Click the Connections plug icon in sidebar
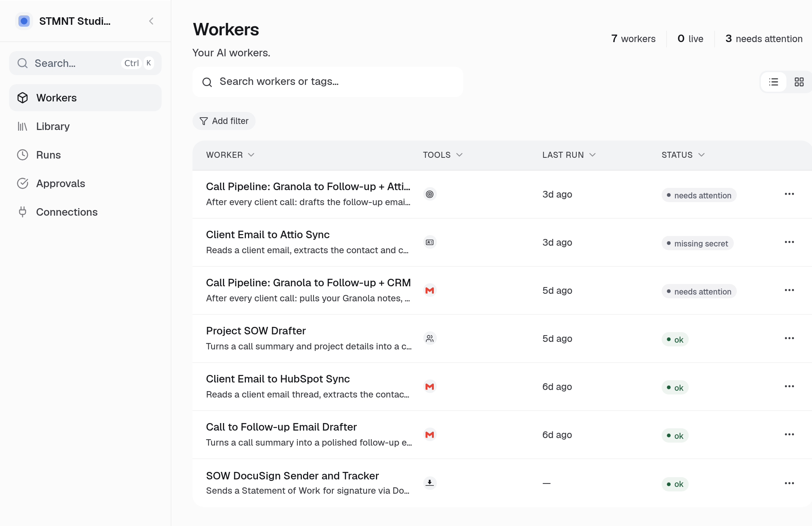 point(23,212)
